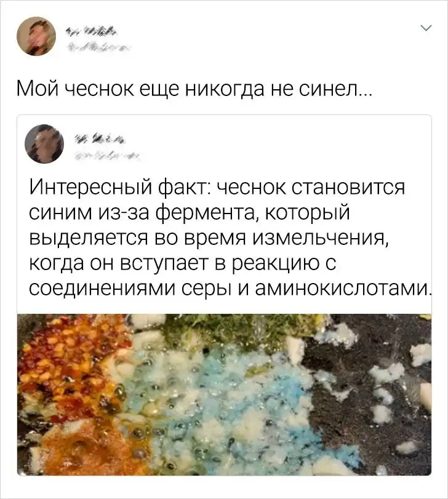Open the quoted author's blurred display name
448x499 pixels.
100,138
